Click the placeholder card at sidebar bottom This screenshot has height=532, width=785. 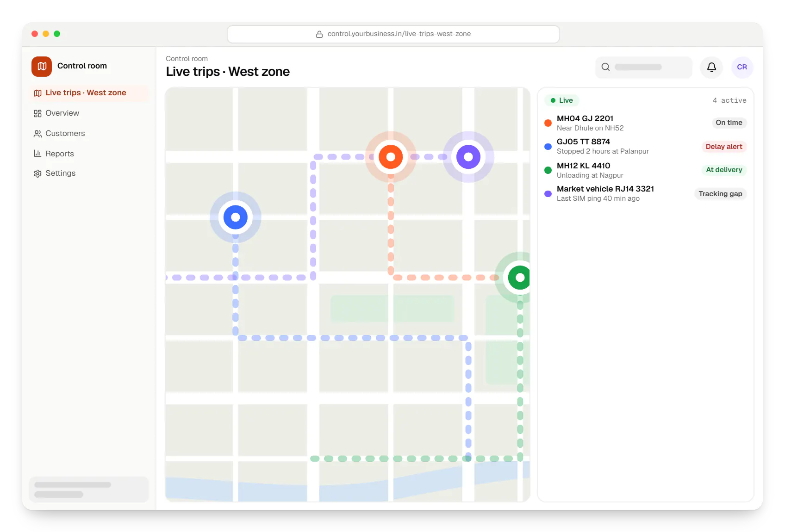(x=89, y=489)
